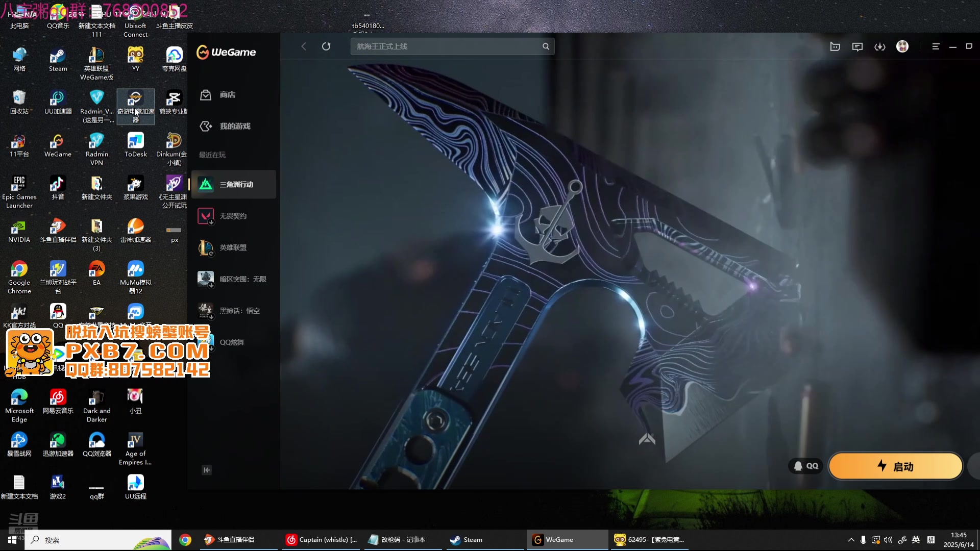The width and height of the screenshot is (980, 551).
Task: Select the 夸克网盘 desktop icon
Action: pyautogui.click(x=174, y=60)
